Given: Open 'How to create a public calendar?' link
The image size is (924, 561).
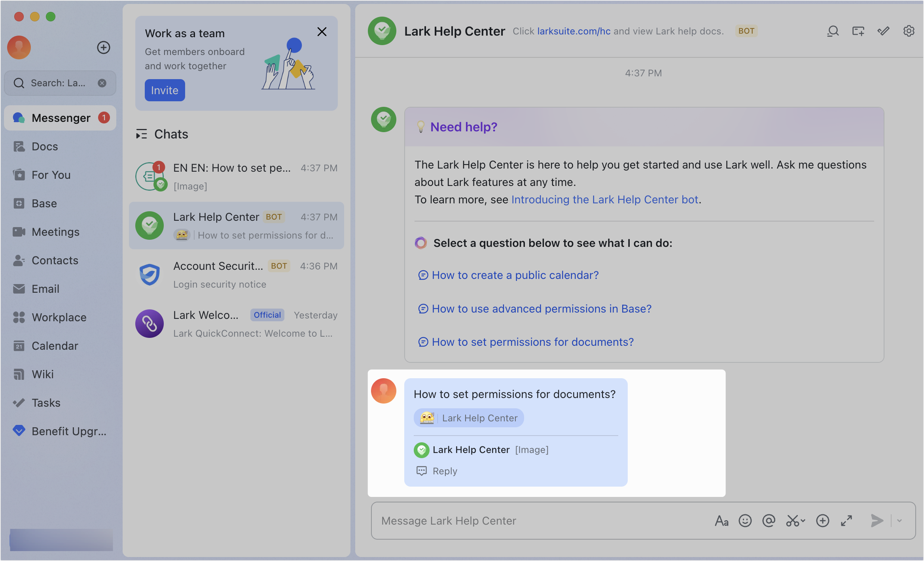Looking at the screenshot, I should pyautogui.click(x=515, y=275).
